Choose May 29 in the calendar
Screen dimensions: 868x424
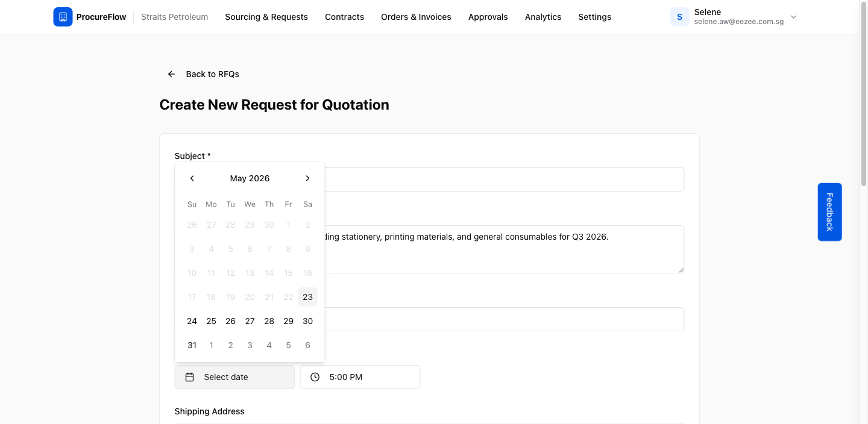[x=288, y=321]
